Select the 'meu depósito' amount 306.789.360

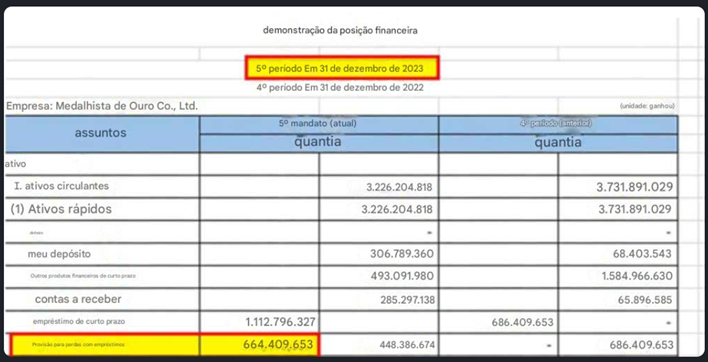coord(402,254)
